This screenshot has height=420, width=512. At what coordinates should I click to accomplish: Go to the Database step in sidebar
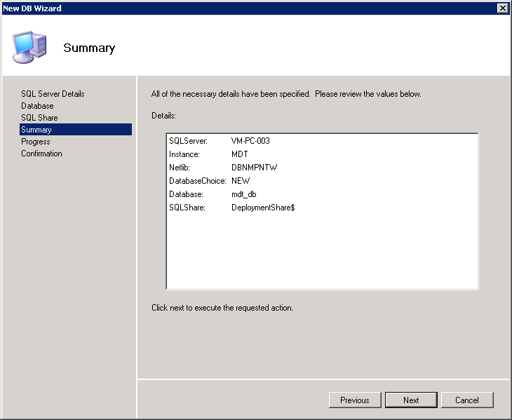37,106
